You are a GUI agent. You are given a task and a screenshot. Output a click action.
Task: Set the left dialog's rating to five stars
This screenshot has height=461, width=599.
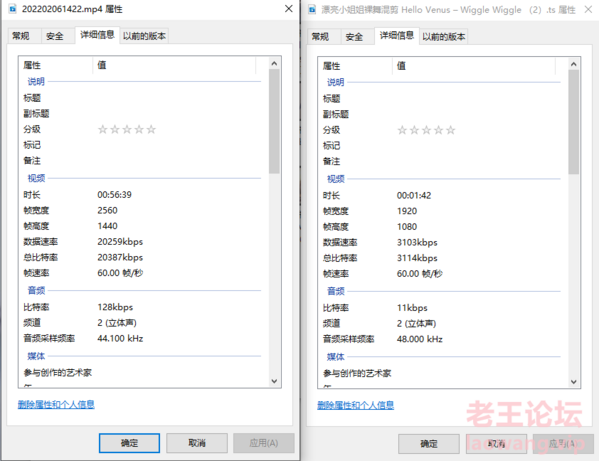[x=151, y=129]
